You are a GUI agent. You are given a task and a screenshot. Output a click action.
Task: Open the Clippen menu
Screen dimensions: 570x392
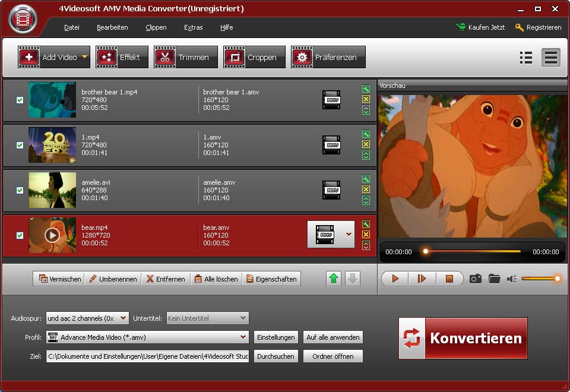pos(156,27)
